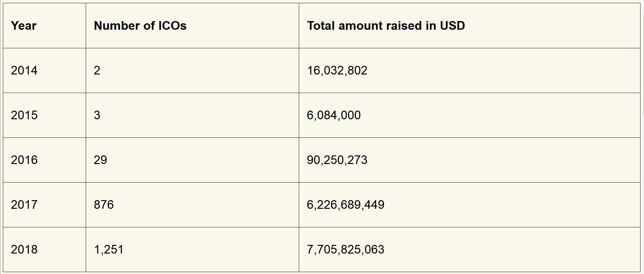The width and height of the screenshot is (644, 274).
Task: Select the 2014 year cell
Action: (24, 70)
